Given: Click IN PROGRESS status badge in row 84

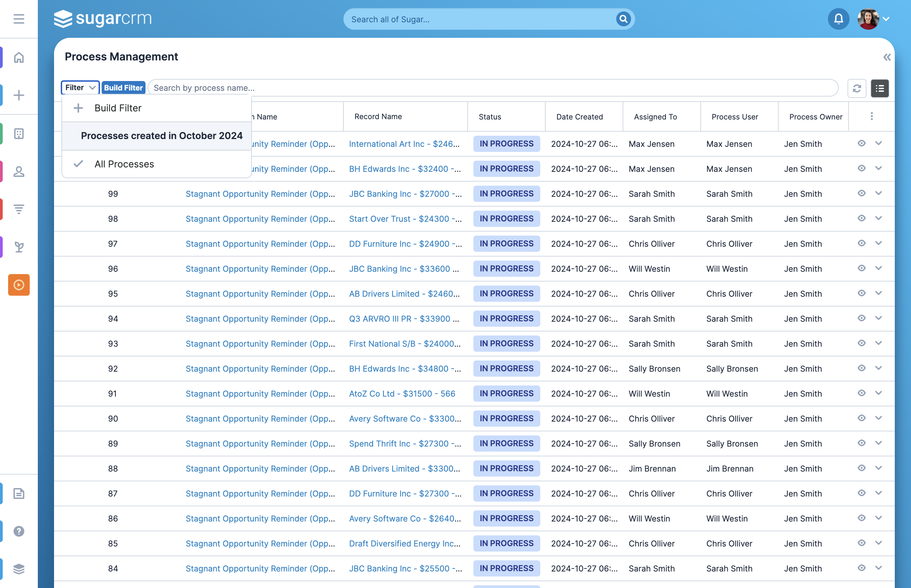Looking at the screenshot, I should [x=506, y=568].
